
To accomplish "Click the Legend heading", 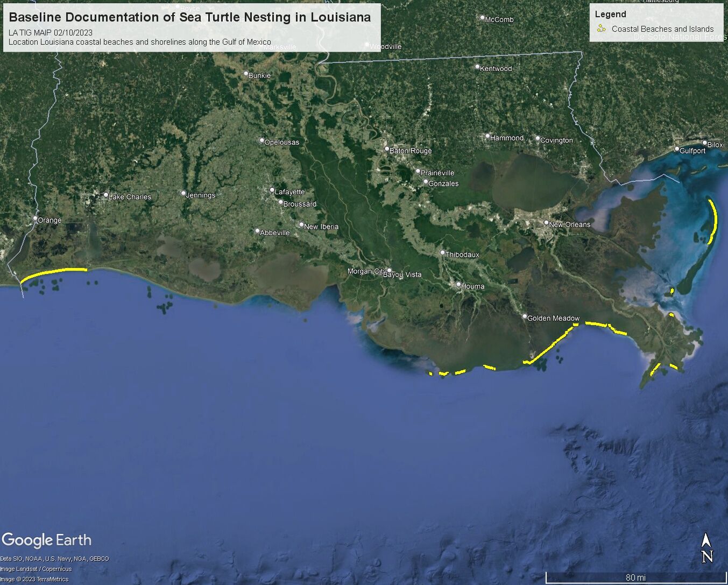I will (610, 14).
